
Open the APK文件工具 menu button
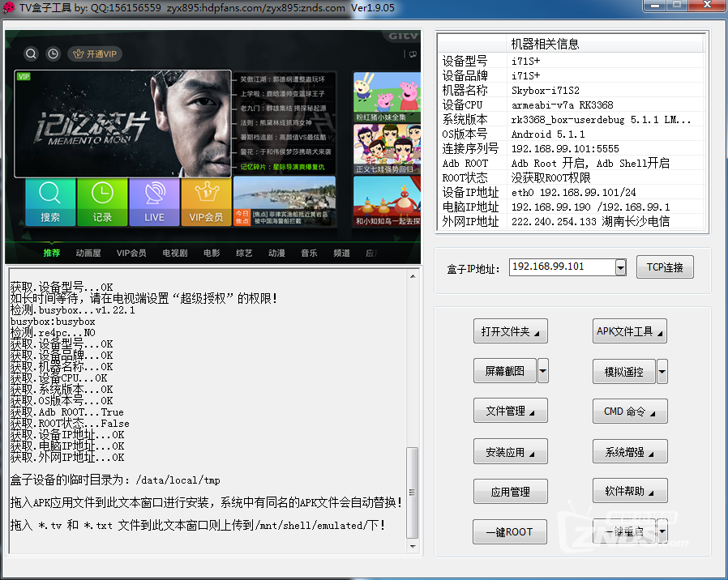[630, 331]
